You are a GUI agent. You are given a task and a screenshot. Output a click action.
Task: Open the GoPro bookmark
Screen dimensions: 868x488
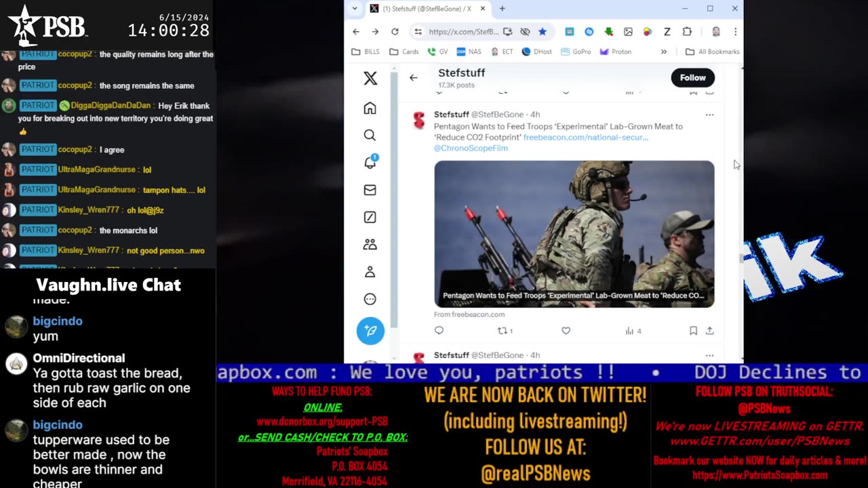coord(576,52)
